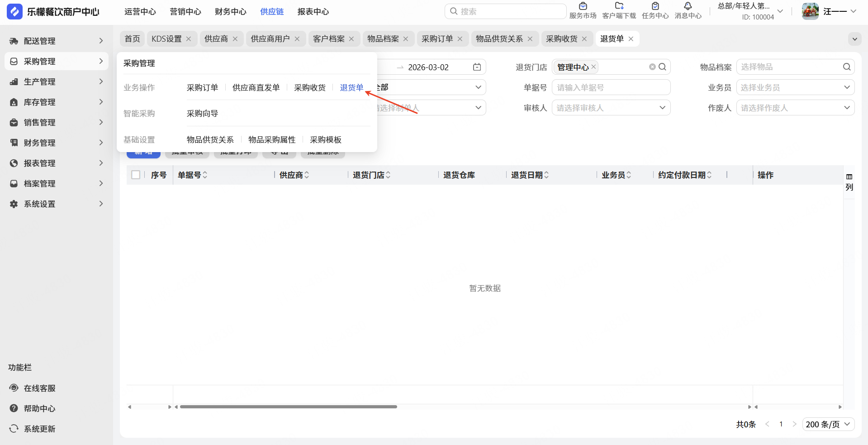The height and width of the screenshot is (445, 868).
Task: Click search icon in 物品档案 field
Action: [x=847, y=67]
